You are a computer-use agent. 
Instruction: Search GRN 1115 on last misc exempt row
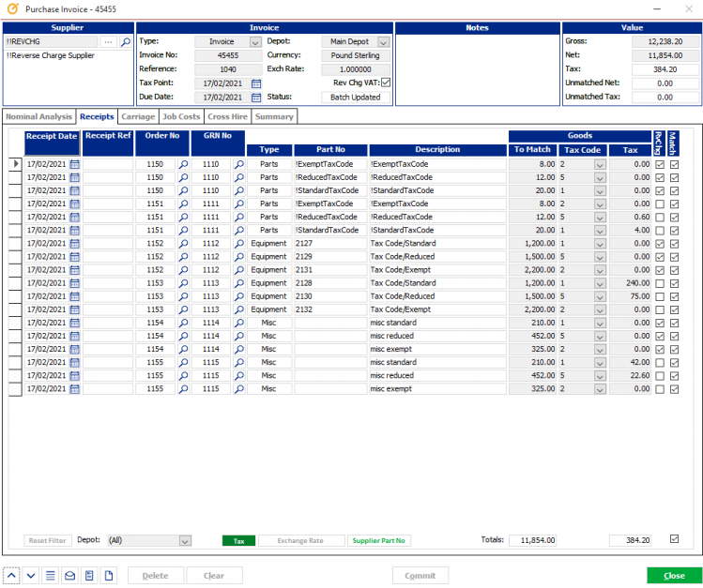(239, 389)
